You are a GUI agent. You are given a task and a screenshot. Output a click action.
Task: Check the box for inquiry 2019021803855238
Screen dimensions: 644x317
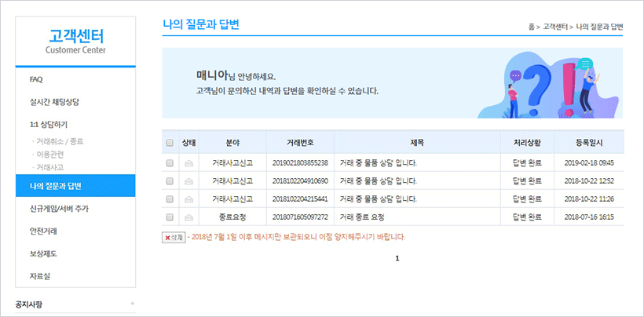170,163
